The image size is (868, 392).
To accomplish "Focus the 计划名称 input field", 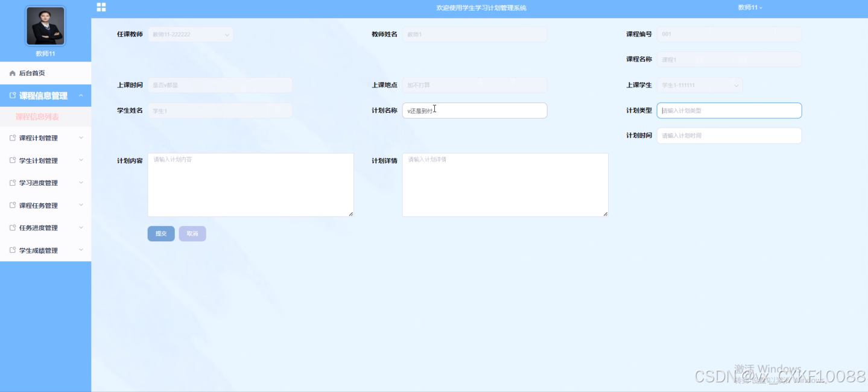I will 475,110.
